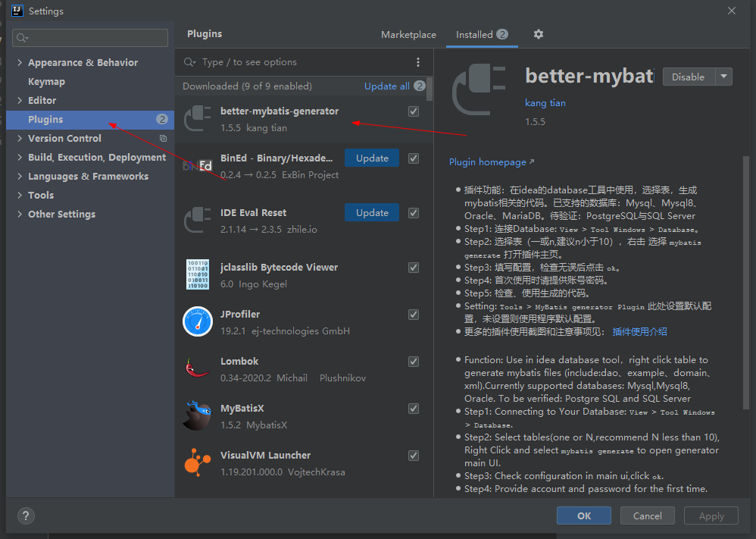Viewport: 756px width, 539px height.
Task: Click the IDE Eval Reset plug icon
Action: point(198,221)
